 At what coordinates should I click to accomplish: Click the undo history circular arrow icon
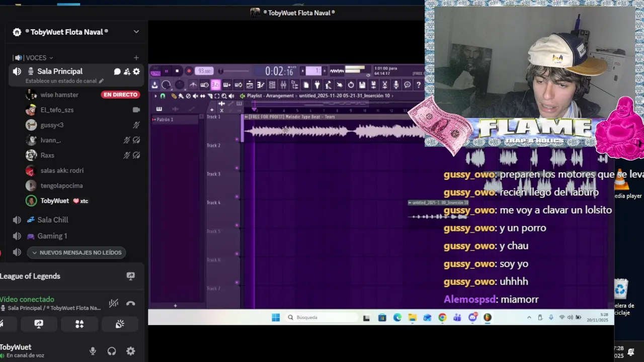coord(351,84)
